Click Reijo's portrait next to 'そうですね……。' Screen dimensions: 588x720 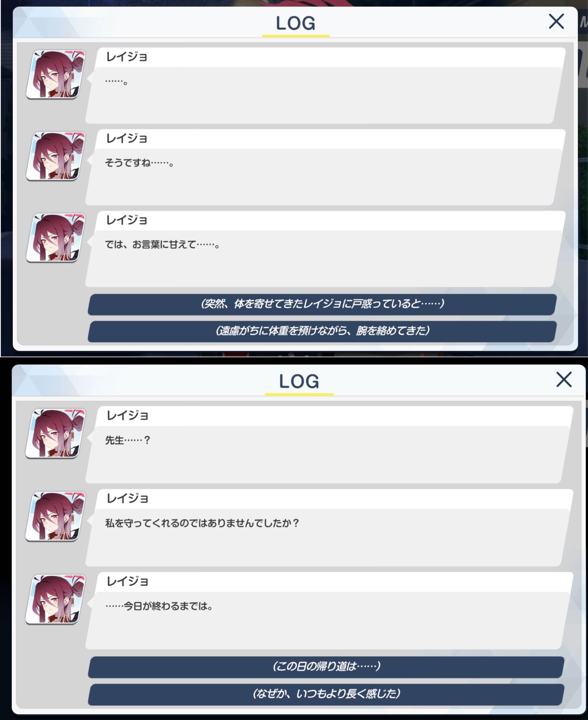pyautogui.click(x=56, y=156)
